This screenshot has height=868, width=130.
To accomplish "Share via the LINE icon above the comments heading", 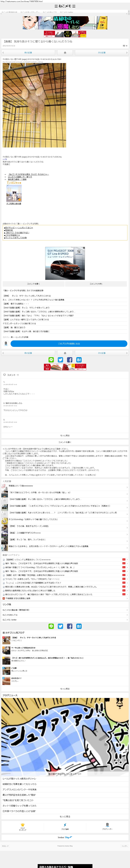I will point(51,360).
